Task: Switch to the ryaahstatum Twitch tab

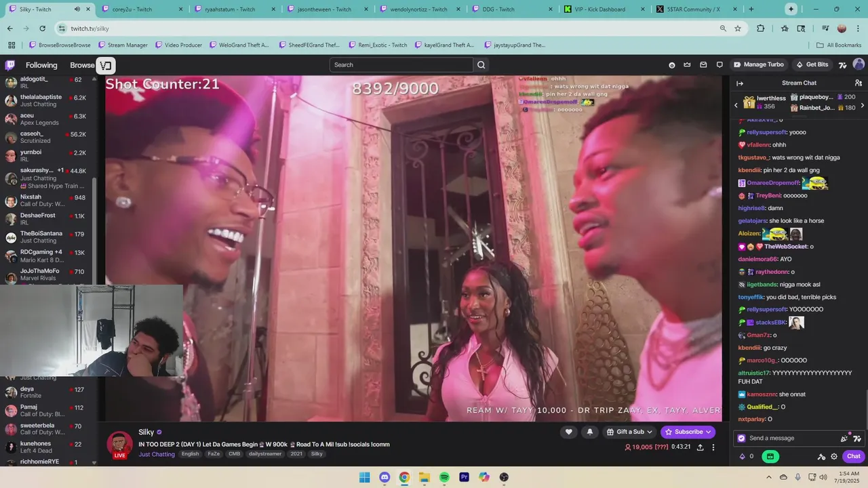Action: coord(234,9)
